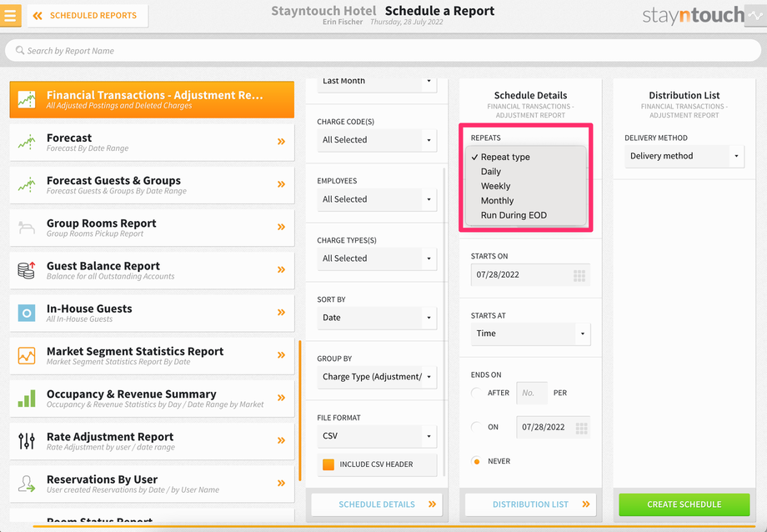Click Occupancy & Revenue bar chart icon
Image resolution: width=767 pixels, height=532 pixels.
tap(27, 399)
